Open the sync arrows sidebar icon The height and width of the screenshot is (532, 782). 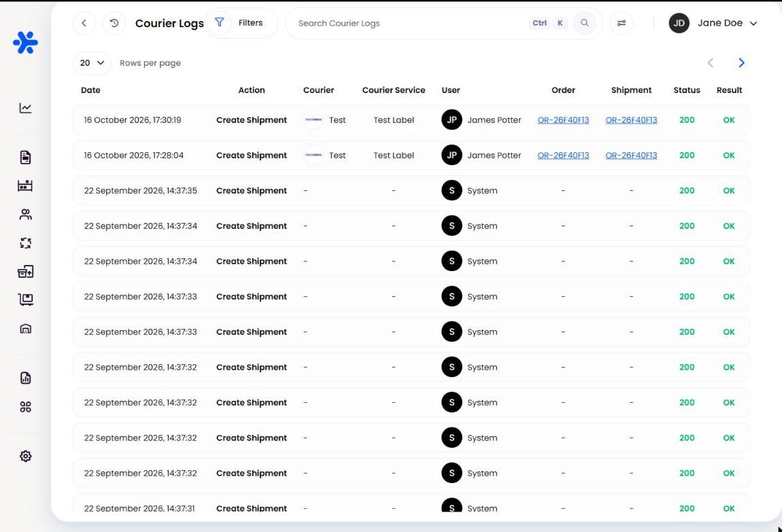click(25, 243)
